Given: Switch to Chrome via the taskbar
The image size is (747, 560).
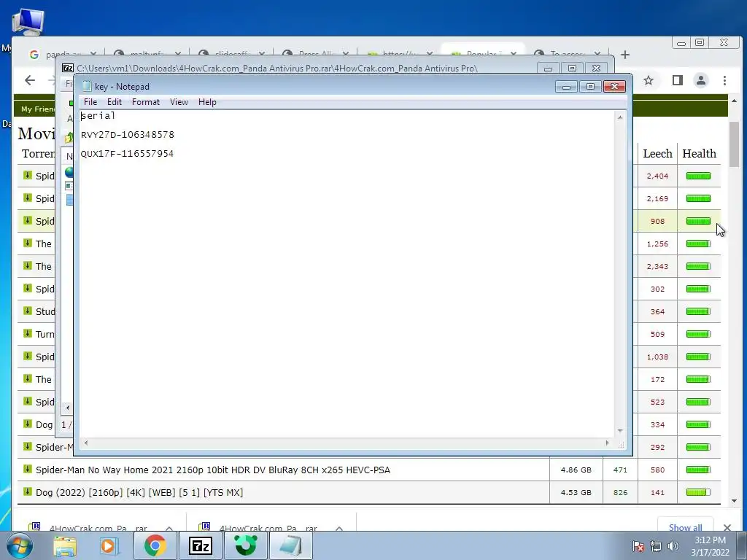Looking at the screenshot, I should [155, 545].
